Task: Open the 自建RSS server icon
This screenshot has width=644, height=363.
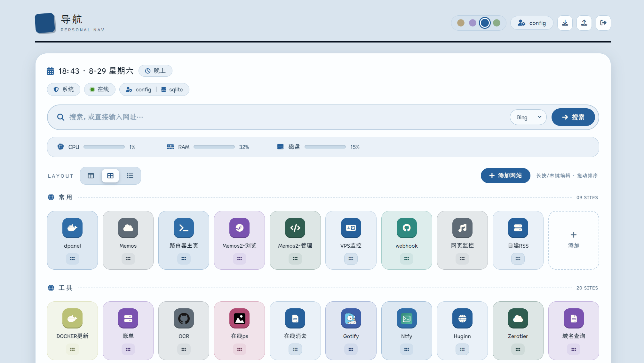Action: (x=518, y=228)
